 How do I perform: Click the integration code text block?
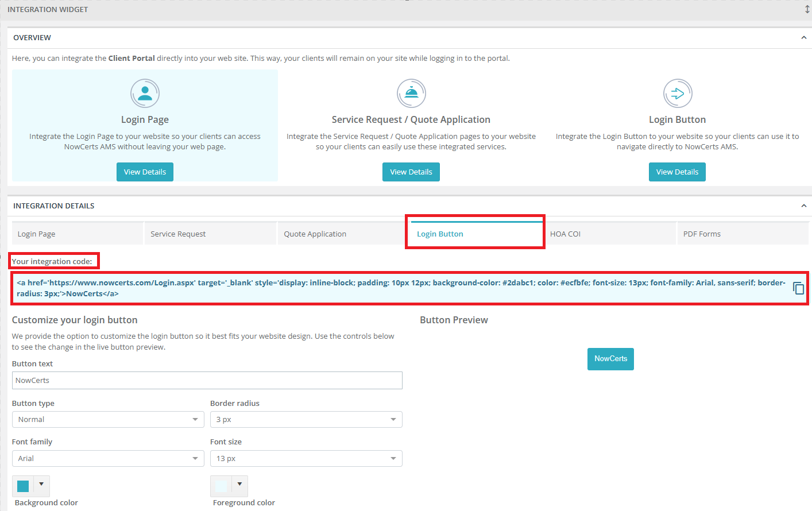(x=401, y=288)
